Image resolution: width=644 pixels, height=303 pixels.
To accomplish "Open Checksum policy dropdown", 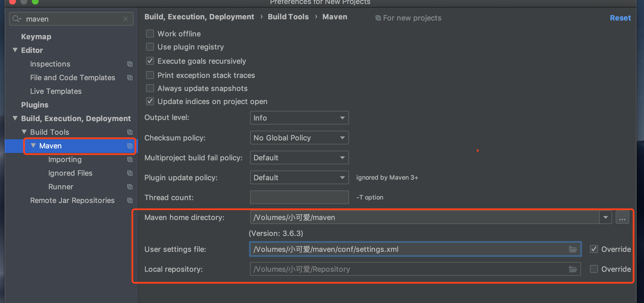I will (299, 138).
